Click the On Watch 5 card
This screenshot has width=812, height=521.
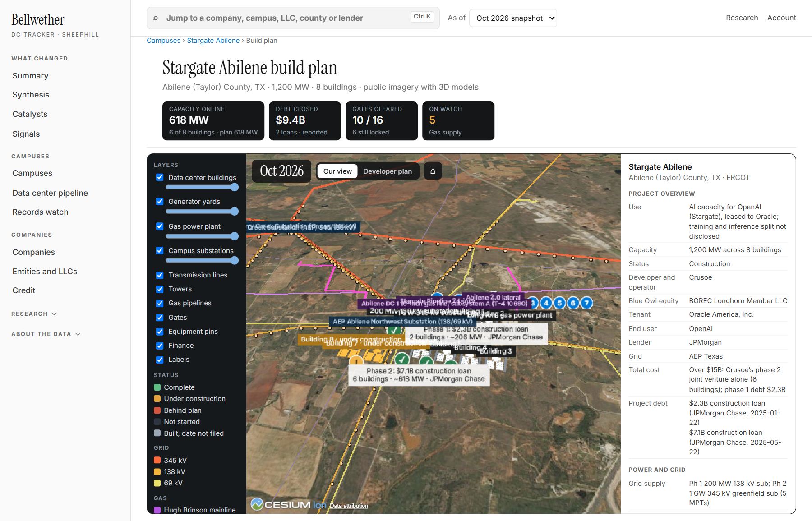click(458, 121)
